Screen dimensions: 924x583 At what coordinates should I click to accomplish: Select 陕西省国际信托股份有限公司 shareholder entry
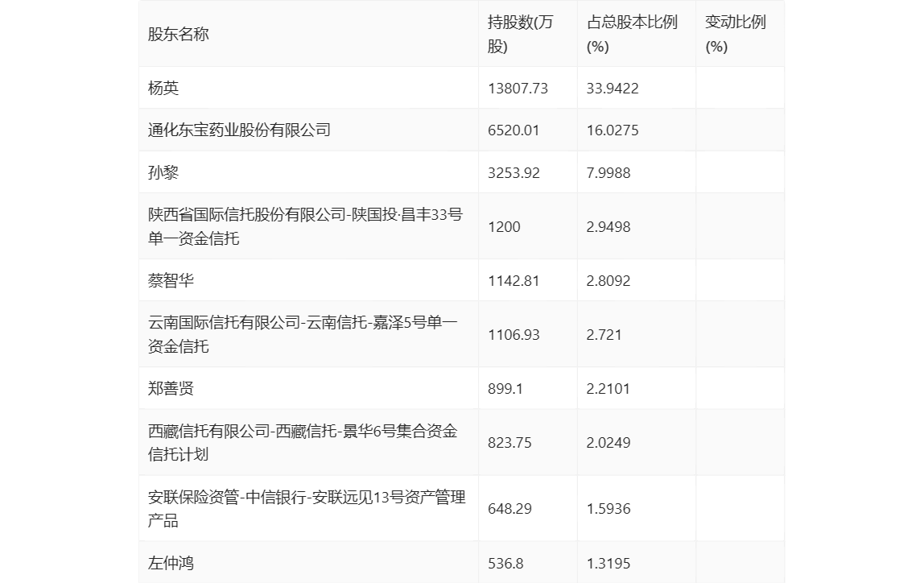point(305,226)
